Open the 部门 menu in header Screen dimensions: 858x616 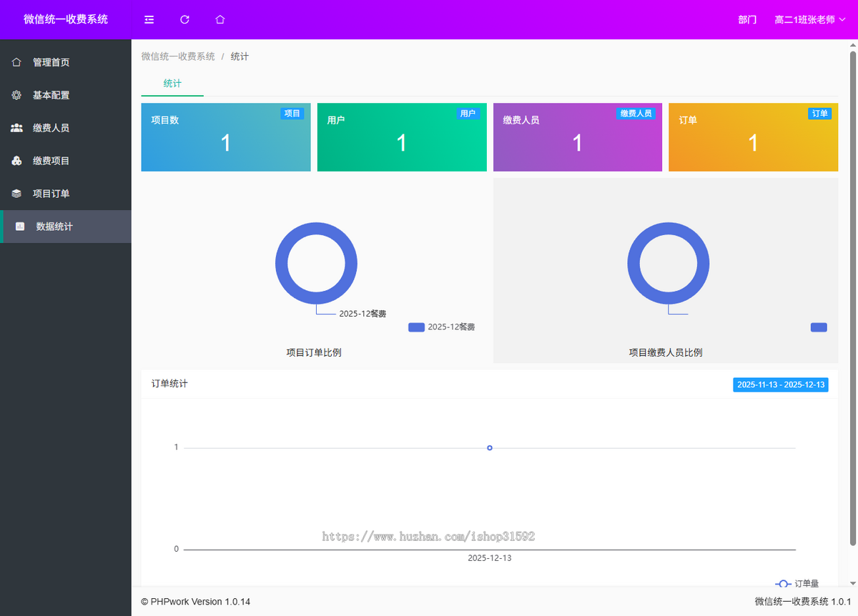coord(747,19)
